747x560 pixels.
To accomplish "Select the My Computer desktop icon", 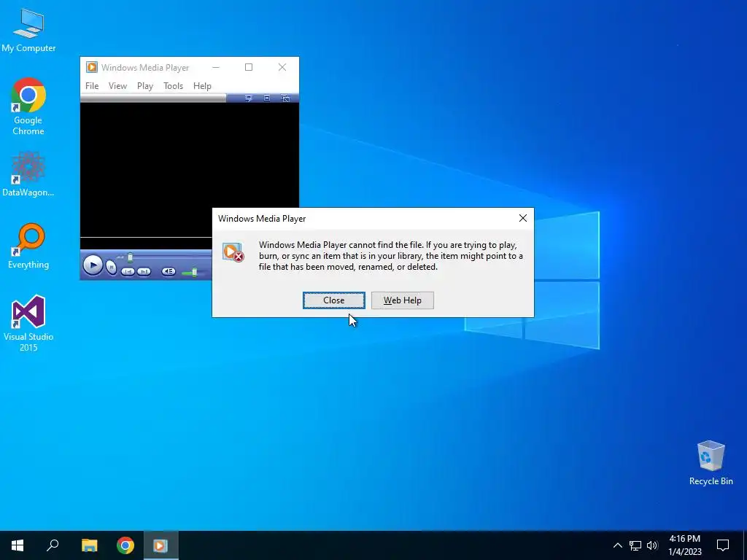I will pos(28,29).
